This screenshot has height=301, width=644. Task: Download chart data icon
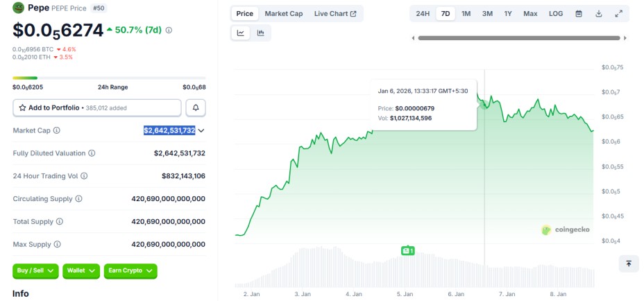click(x=599, y=14)
